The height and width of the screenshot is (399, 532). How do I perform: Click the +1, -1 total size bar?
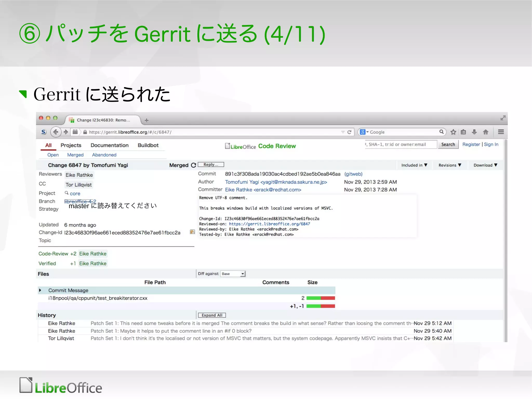coord(321,306)
